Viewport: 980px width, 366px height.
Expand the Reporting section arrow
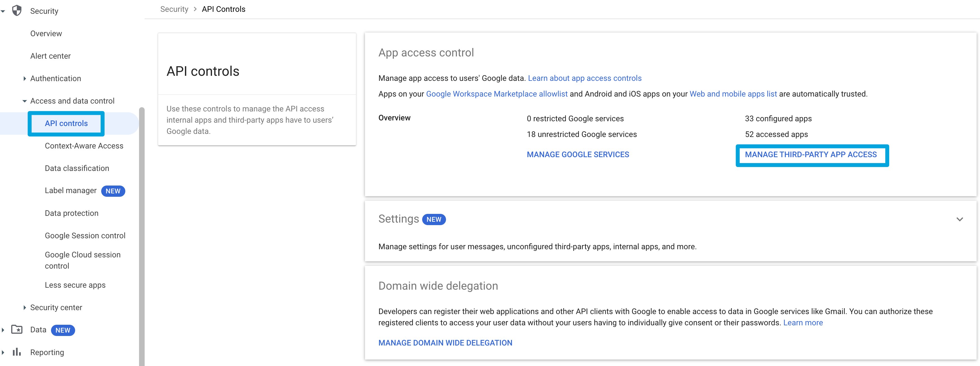pyautogui.click(x=3, y=352)
